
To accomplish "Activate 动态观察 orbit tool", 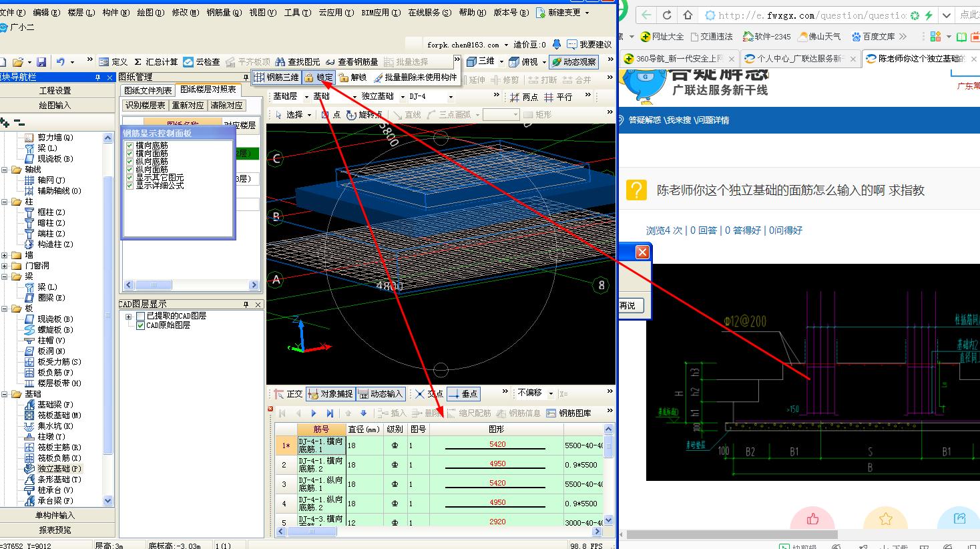I will pyautogui.click(x=574, y=61).
